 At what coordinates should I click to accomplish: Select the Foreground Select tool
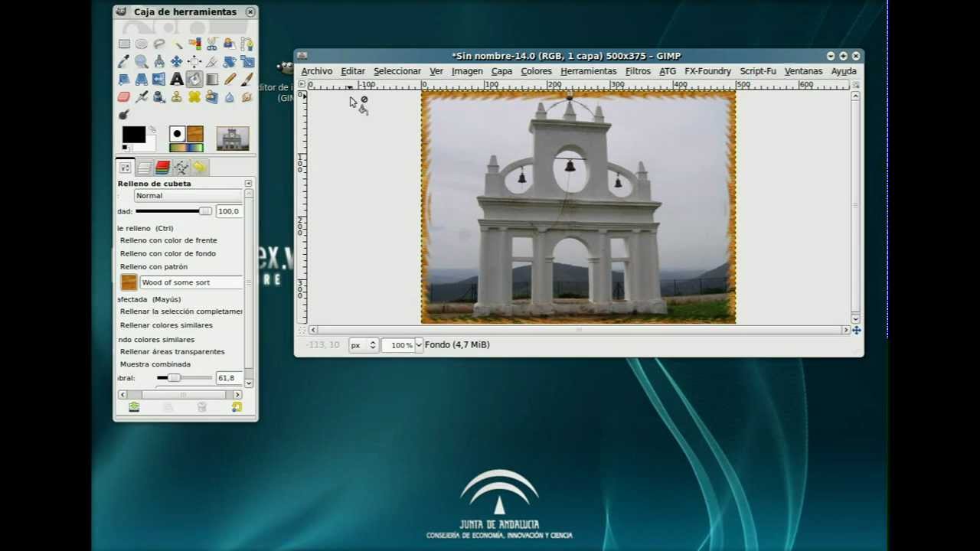(x=230, y=44)
